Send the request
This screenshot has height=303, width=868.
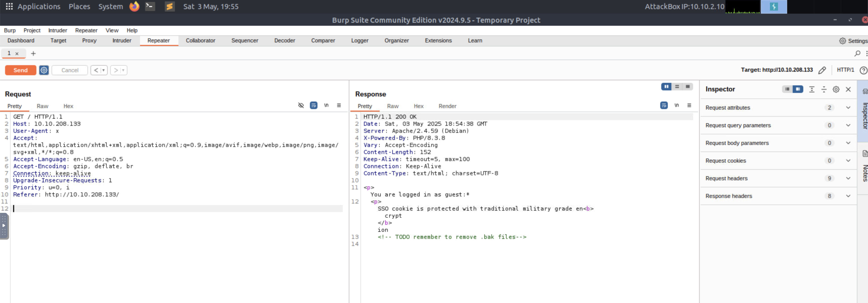[x=20, y=70]
